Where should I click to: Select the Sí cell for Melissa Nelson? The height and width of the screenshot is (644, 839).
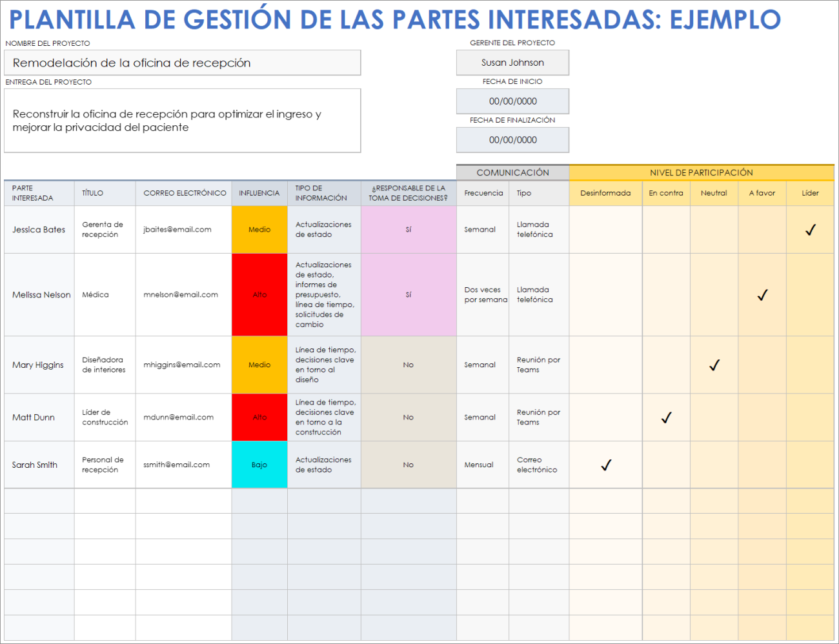pyautogui.click(x=408, y=294)
